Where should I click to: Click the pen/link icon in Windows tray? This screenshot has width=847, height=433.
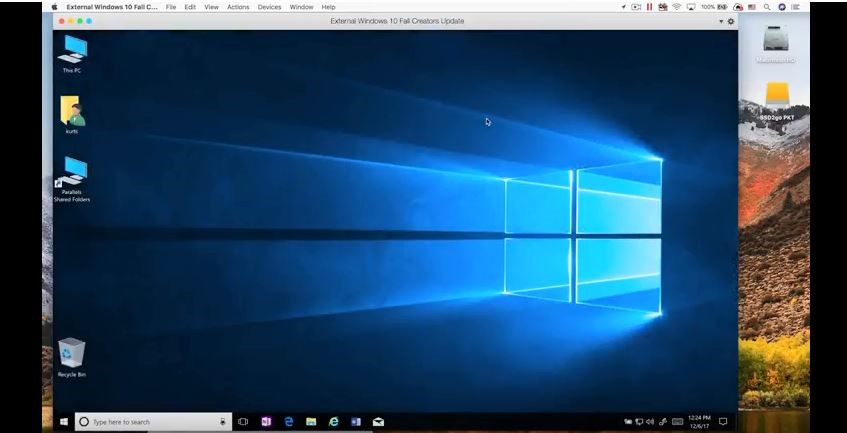pyautogui.click(x=663, y=422)
